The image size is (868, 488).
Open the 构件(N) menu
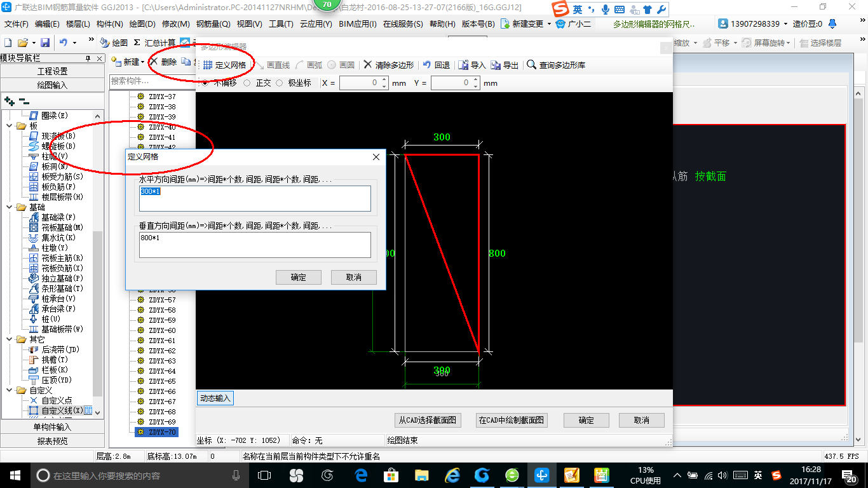click(110, 24)
